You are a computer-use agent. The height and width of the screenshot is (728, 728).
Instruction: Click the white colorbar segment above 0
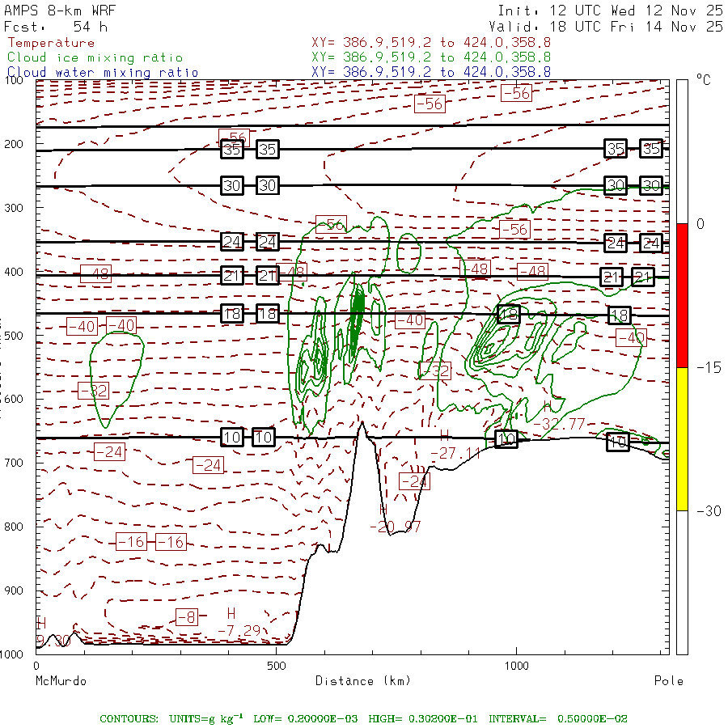point(682,152)
